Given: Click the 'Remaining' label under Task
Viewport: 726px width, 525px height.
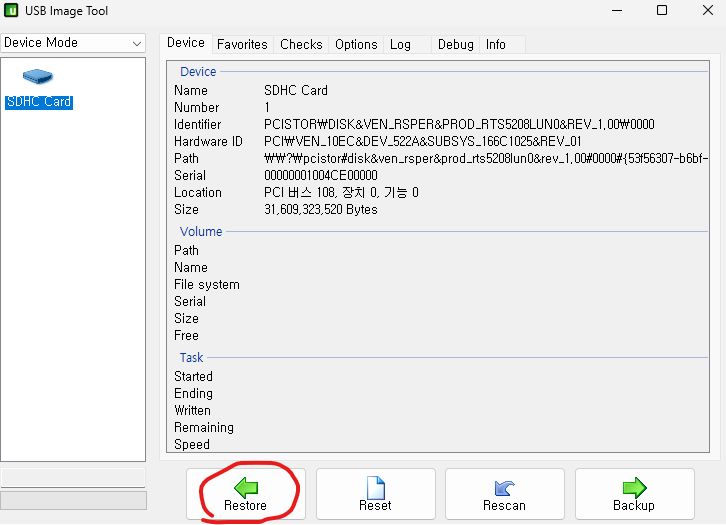Looking at the screenshot, I should pos(204,428).
